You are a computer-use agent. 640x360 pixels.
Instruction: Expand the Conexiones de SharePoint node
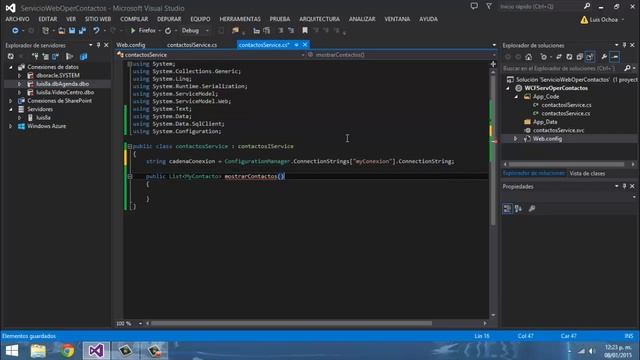click(11, 101)
